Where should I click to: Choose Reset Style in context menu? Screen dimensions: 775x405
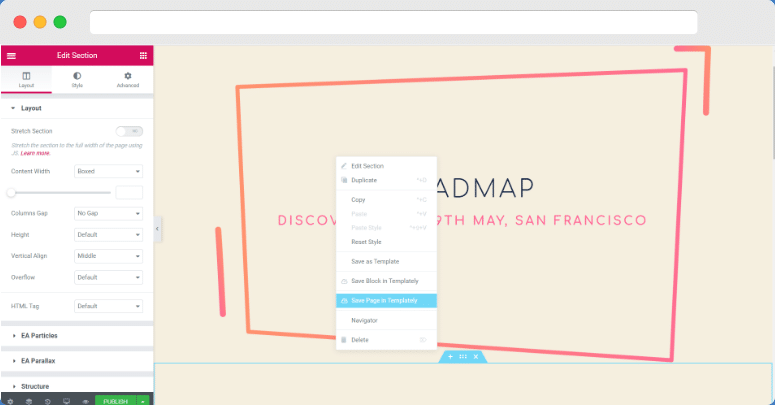coord(387,242)
